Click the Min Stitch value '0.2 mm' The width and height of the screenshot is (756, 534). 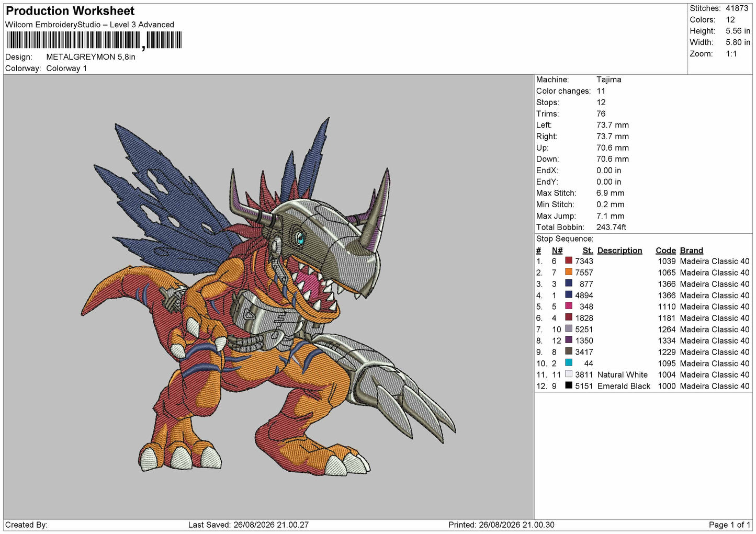[x=611, y=204]
